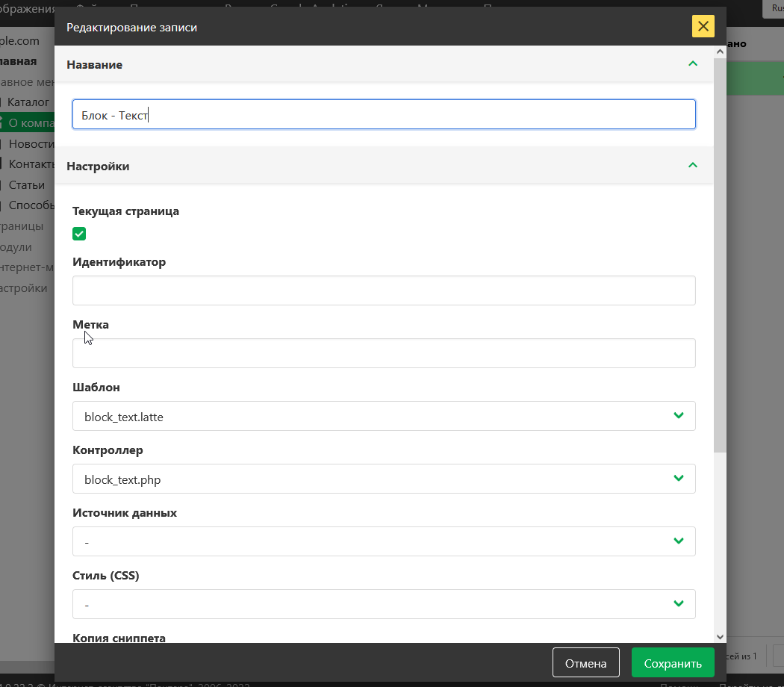Uncheck the Текущая страница checkbox
Viewport: 784px width, 687px height.
(79, 234)
